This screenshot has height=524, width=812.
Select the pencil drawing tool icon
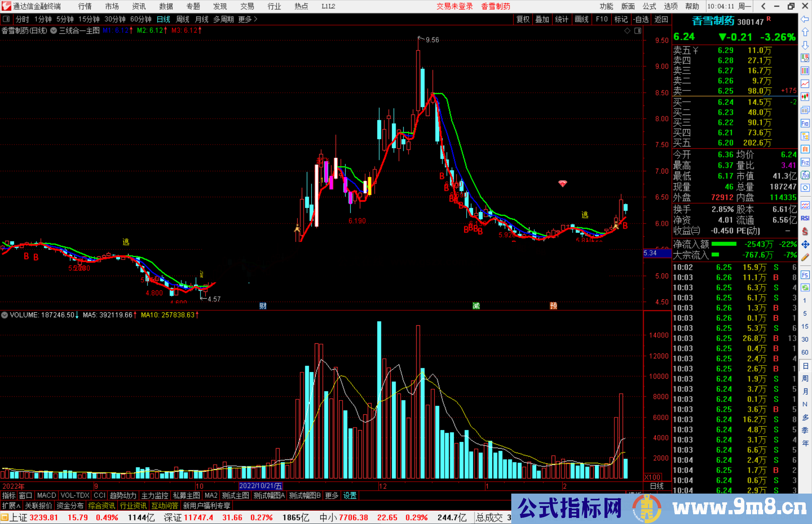(804, 257)
